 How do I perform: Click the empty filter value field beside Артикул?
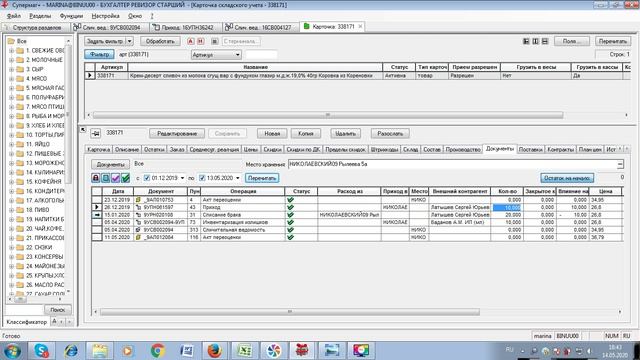tap(261, 55)
